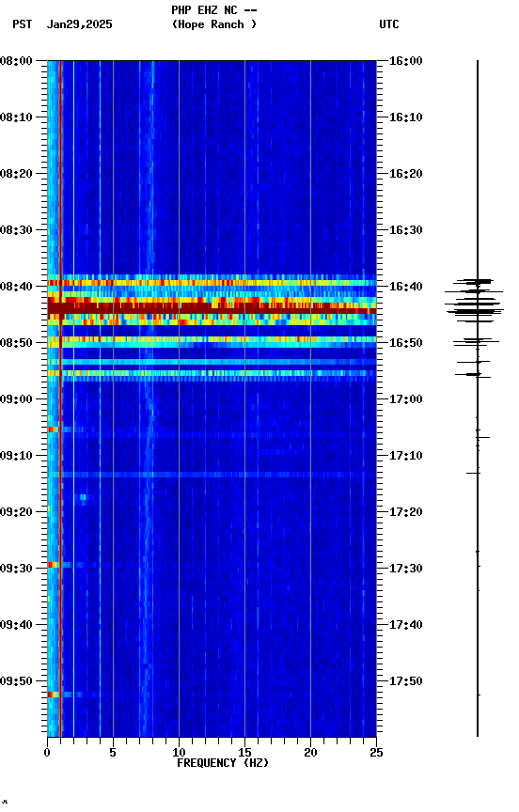Click the PST time label '09:50'
Screen dimensions: 519x812
click(x=16, y=681)
